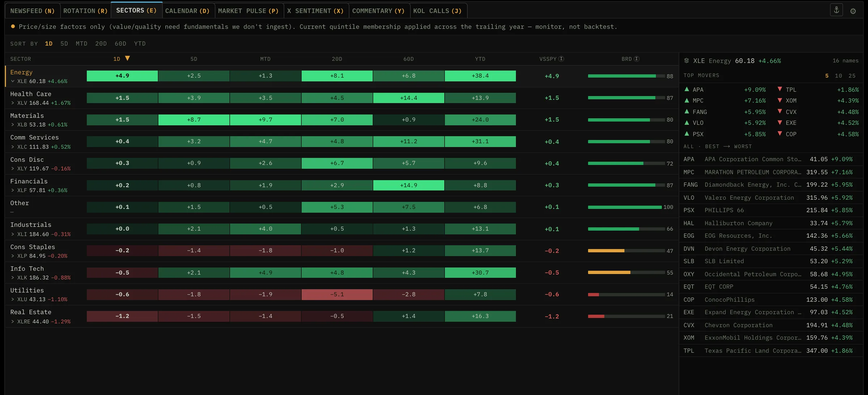868x395 pixels.
Task: Expand the Utilities XLU row
Action: pyautogui.click(x=13, y=300)
